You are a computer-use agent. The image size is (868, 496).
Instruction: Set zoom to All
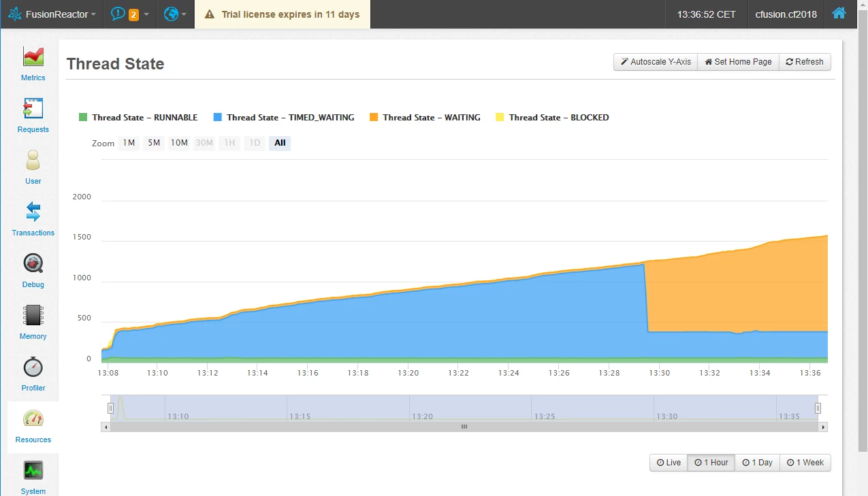pos(280,143)
